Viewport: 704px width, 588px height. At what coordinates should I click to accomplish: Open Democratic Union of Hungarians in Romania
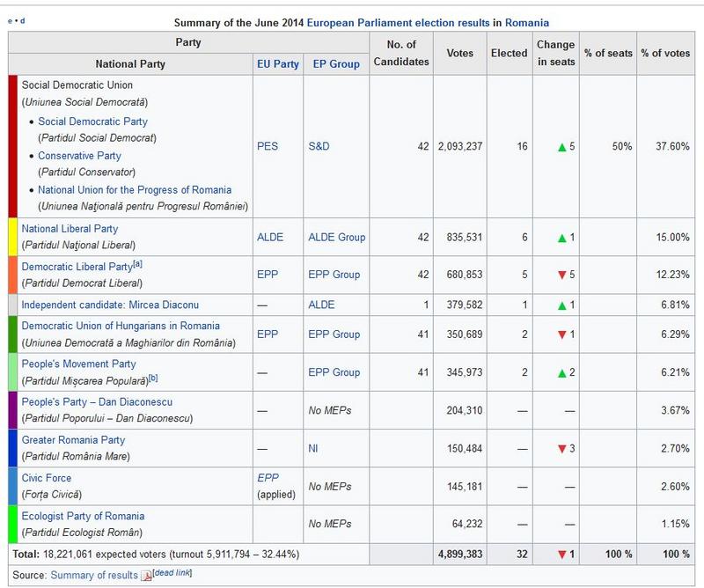[x=121, y=326]
